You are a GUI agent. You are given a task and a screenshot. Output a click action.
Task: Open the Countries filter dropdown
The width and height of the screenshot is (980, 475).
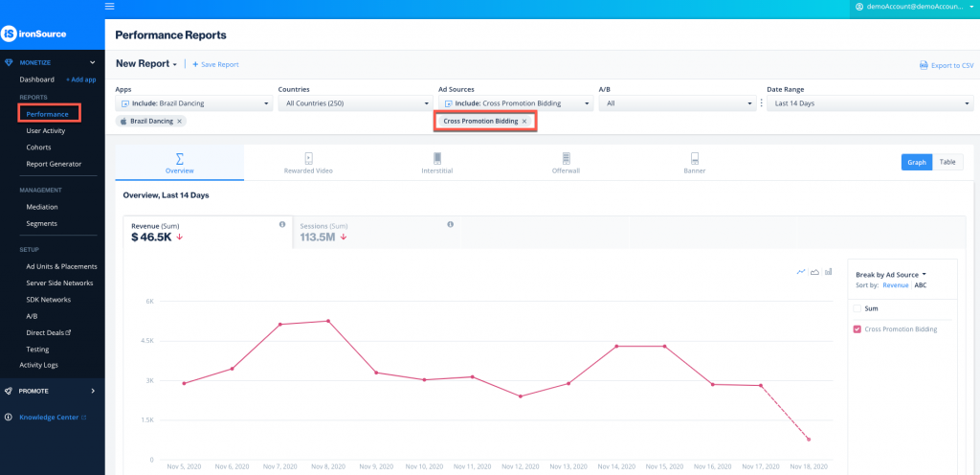pyautogui.click(x=355, y=103)
